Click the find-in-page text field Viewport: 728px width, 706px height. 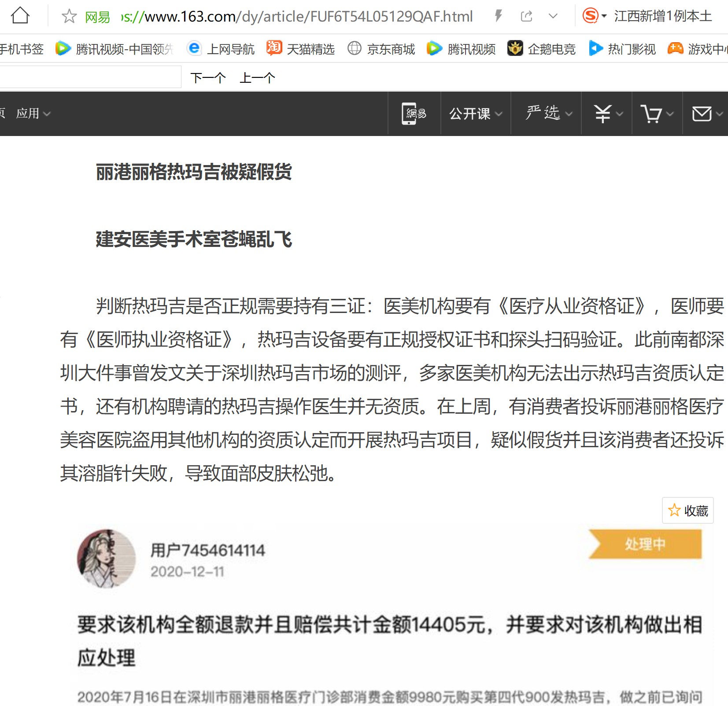pyautogui.click(x=90, y=77)
